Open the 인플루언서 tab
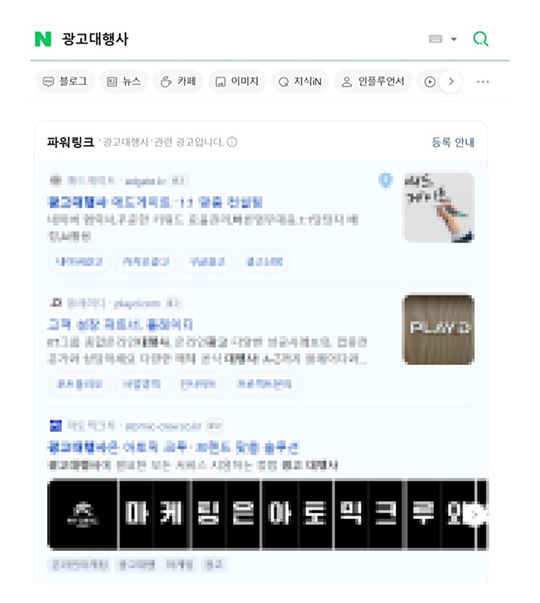540x603 pixels. coord(373,82)
